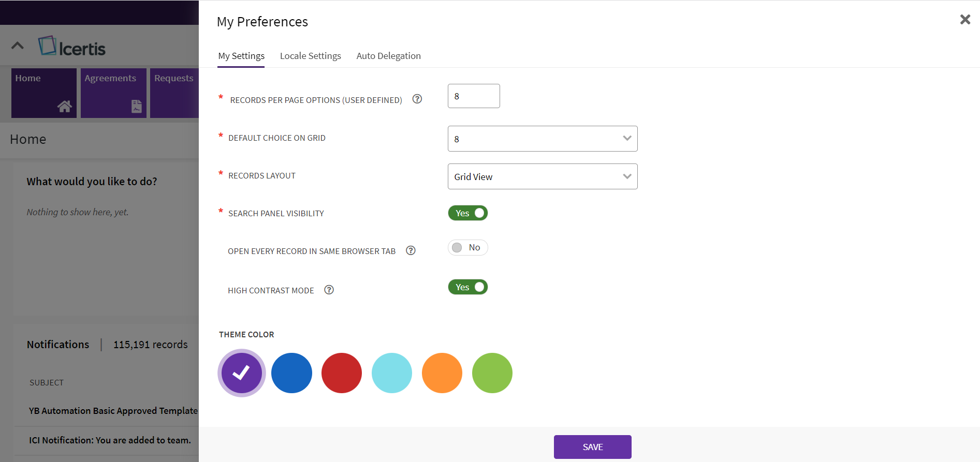This screenshot has height=462, width=980.
Task: Open the Requests navigation tile
Action: 174,93
